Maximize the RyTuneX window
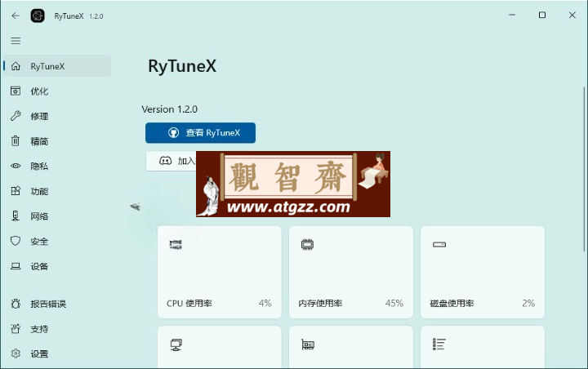 point(542,15)
